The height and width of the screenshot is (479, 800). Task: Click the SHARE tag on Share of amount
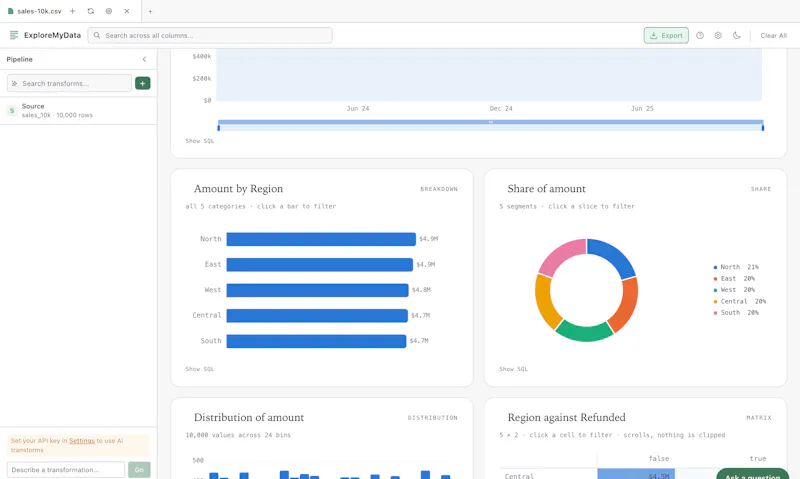[x=761, y=189]
